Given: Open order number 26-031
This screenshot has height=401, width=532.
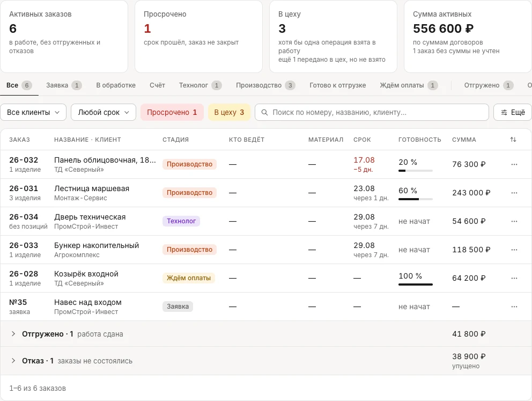Looking at the screenshot, I should 24,188.
